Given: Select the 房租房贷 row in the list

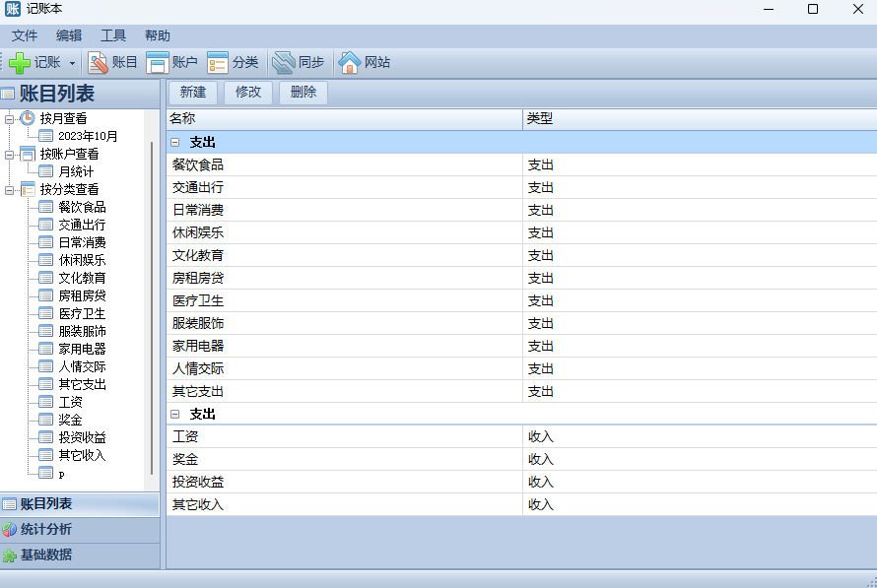Looking at the screenshot, I should [198, 279].
